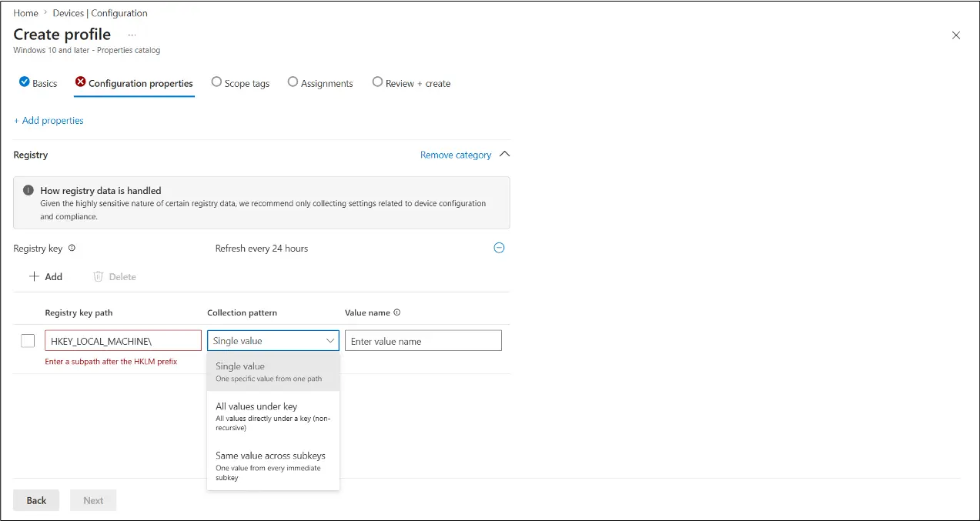Choose Same value across subkeys option
The height and width of the screenshot is (521, 980).
[x=273, y=466]
